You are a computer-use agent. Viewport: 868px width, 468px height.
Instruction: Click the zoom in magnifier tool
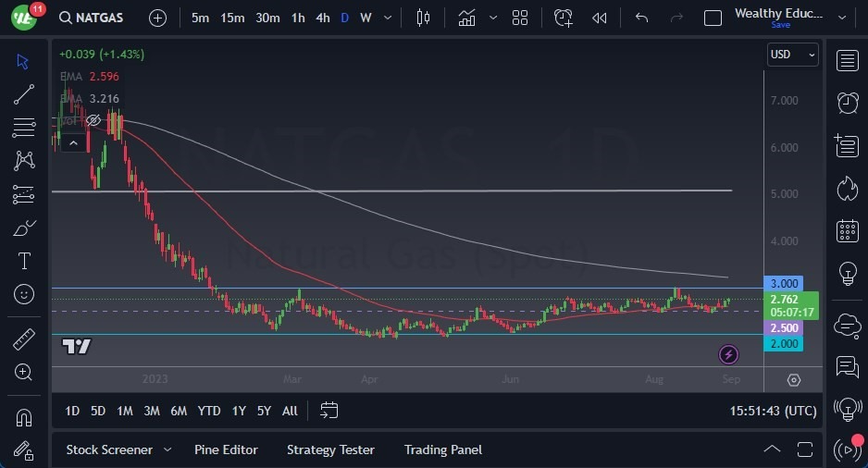pyautogui.click(x=24, y=372)
